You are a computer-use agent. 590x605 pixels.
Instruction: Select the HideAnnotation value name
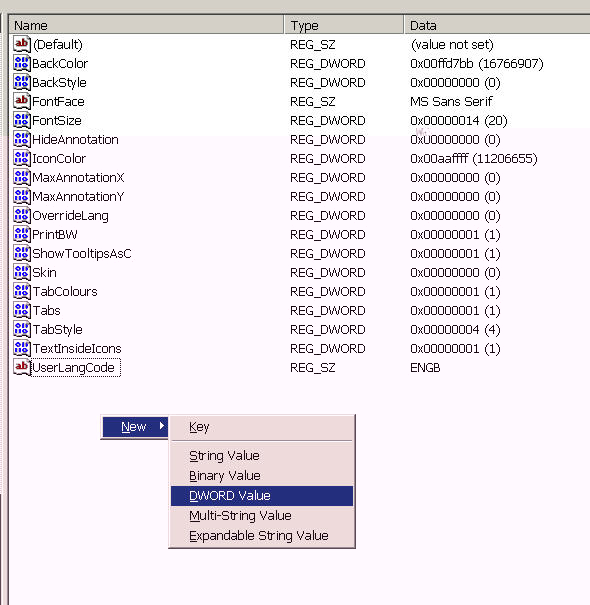pos(75,139)
